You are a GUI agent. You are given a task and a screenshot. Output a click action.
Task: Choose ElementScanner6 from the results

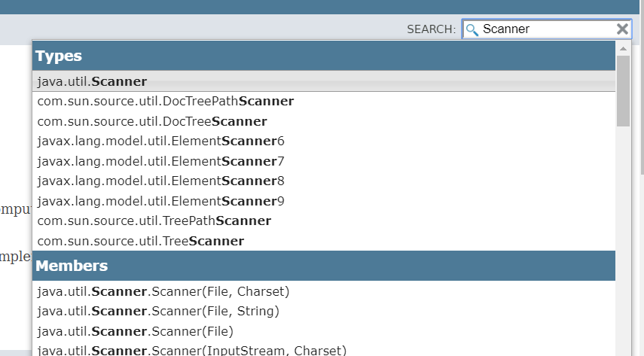click(x=324, y=141)
